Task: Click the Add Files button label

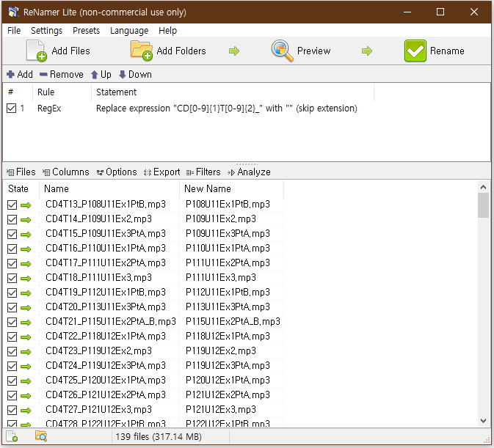Action: tap(71, 51)
